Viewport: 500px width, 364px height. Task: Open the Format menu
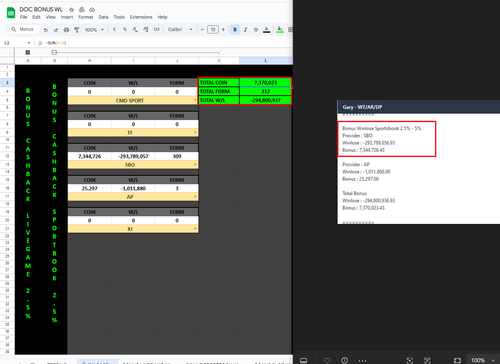click(86, 17)
